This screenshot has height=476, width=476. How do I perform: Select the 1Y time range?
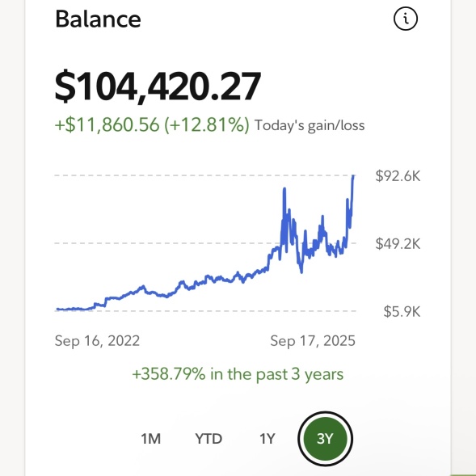click(267, 439)
